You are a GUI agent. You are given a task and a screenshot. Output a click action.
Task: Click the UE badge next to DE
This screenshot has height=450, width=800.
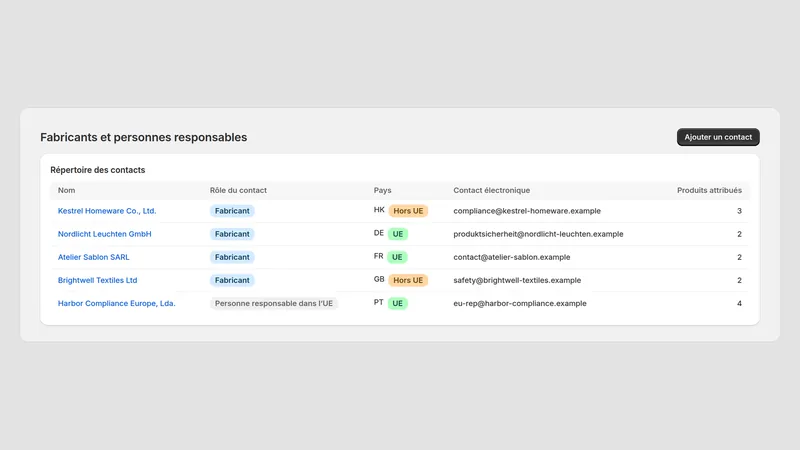tap(397, 234)
